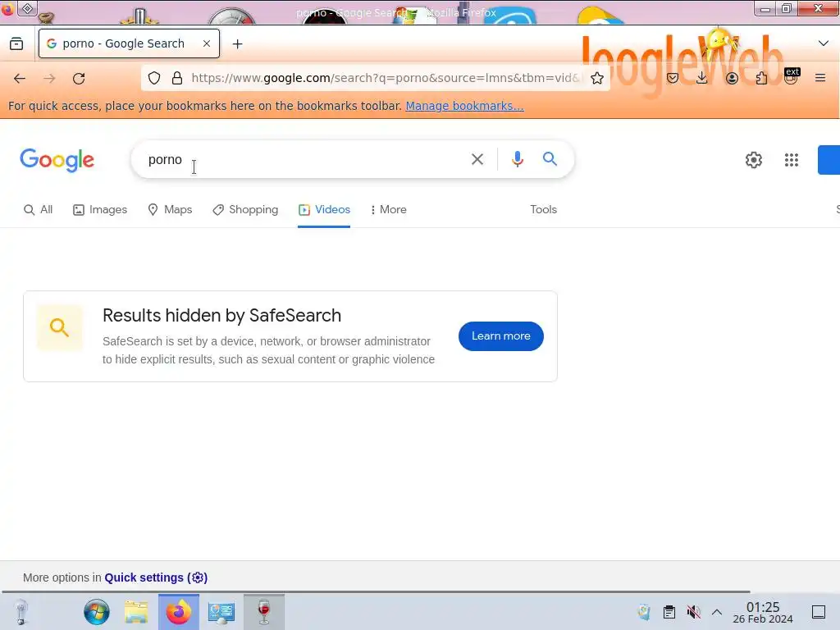
Task: Switch to Maps results tab
Action: coord(170,209)
